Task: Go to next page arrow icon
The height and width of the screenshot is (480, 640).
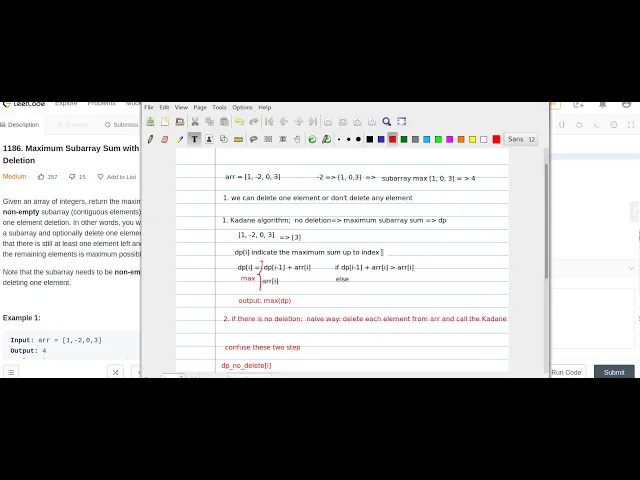Action: tap(298, 122)
